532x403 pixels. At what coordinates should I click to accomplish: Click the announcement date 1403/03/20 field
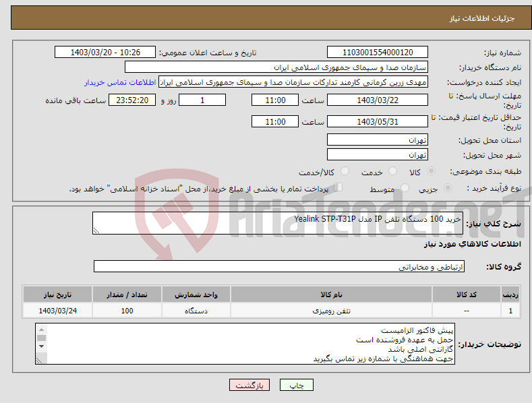click(105, 53)
